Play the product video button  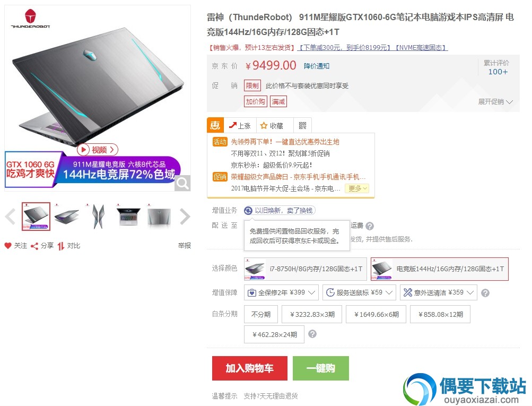98,150
